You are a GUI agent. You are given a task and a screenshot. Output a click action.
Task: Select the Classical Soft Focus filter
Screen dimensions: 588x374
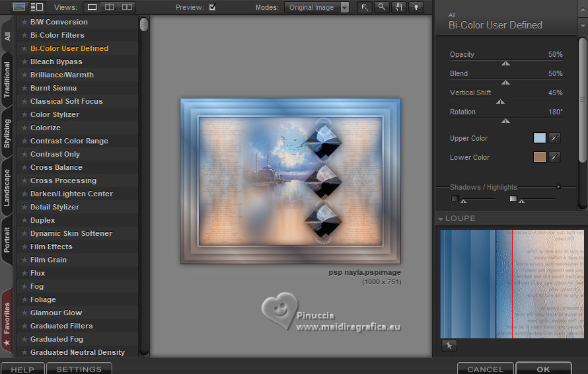pos(66,101)
